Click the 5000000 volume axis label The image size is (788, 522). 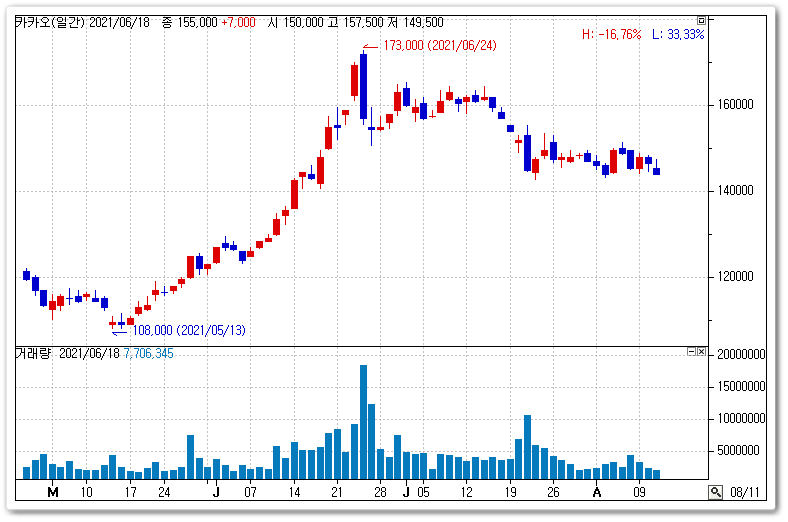pos(738,451)
